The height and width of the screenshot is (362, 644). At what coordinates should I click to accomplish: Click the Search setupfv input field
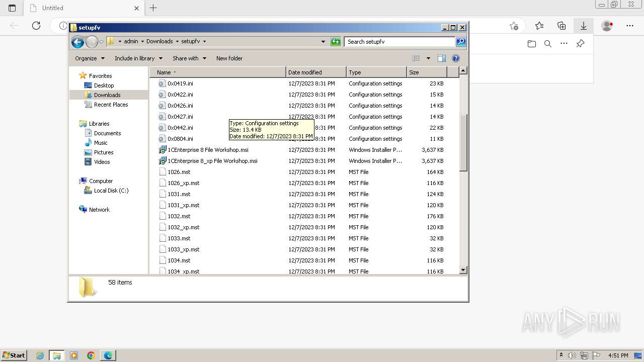pyautogui.click(x=400, y=42)
